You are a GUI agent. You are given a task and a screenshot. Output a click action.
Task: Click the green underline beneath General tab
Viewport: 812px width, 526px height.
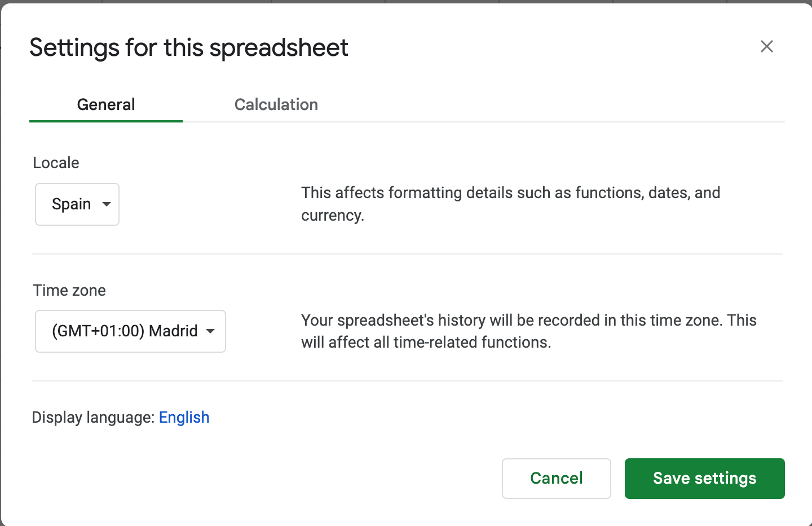106,121
